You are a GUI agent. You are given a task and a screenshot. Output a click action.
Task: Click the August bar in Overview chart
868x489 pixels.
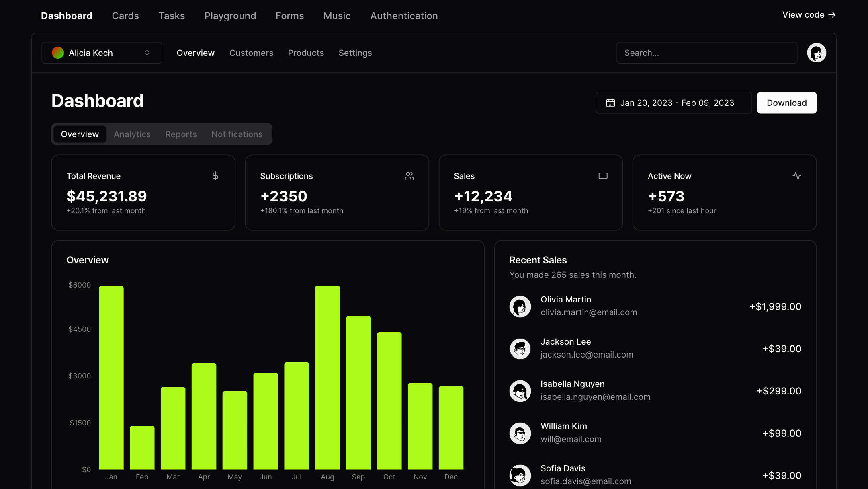(327, 377)
